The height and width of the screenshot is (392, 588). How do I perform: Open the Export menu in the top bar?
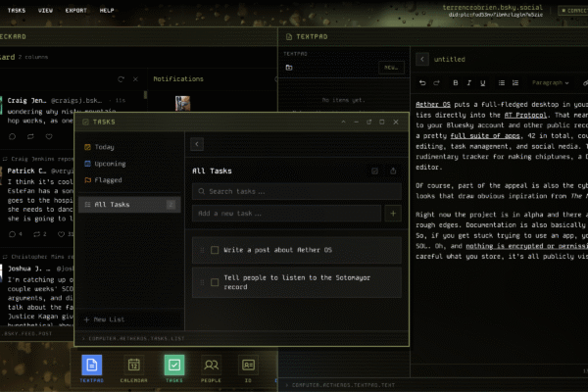[x=75, y=10]
